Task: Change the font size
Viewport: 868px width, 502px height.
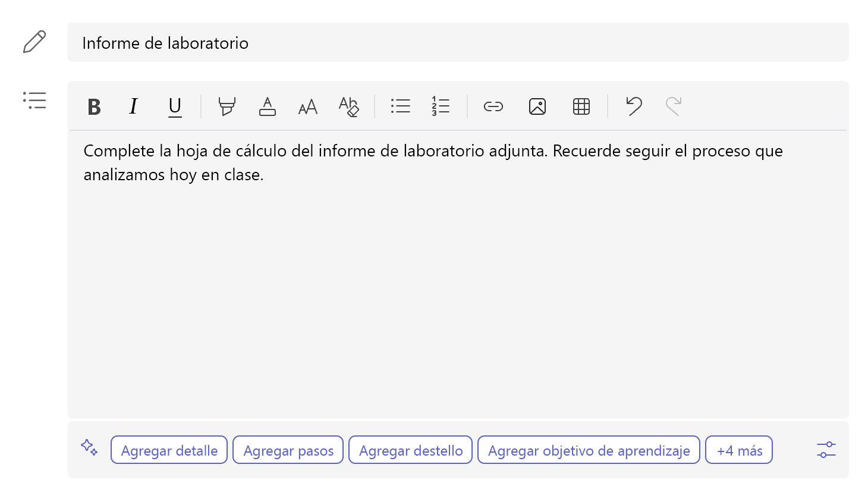Action: pos(308,107)
